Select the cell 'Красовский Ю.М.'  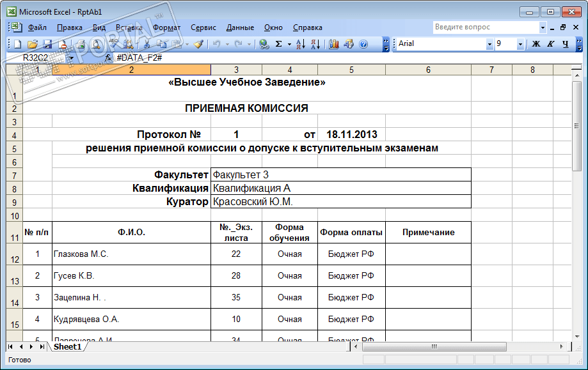(x=341, y=201)
